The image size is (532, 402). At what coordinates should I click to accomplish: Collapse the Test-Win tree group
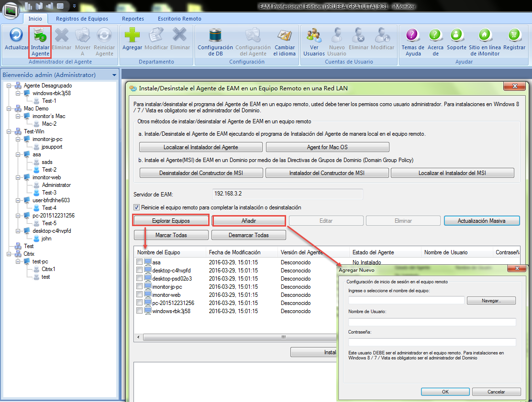pos(10,131)
